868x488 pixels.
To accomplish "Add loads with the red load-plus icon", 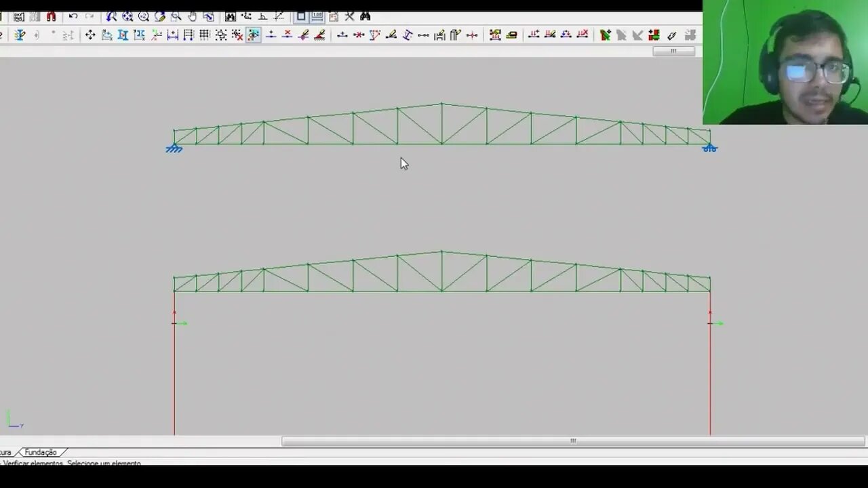I will coord(534,35).
